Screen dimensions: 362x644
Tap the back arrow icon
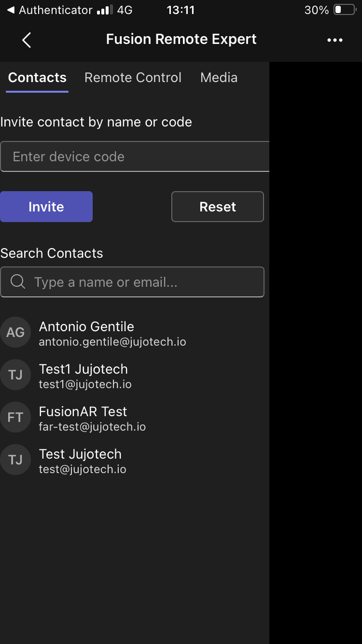click(27, 40)
